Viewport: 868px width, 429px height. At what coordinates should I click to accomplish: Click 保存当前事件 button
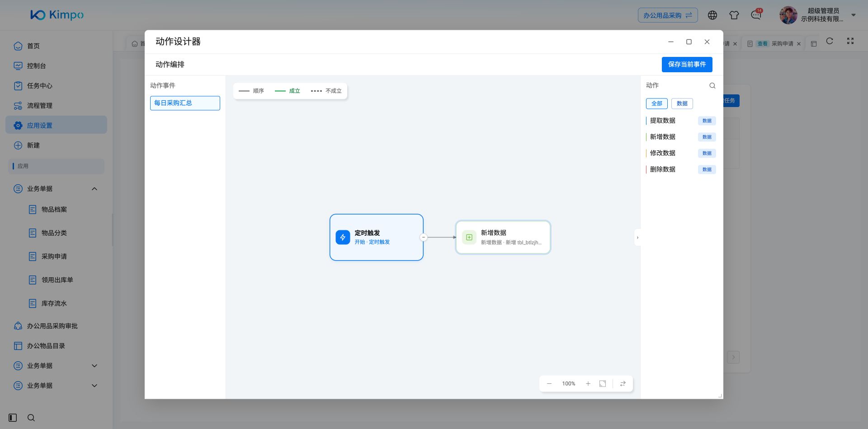click(687, 65)
